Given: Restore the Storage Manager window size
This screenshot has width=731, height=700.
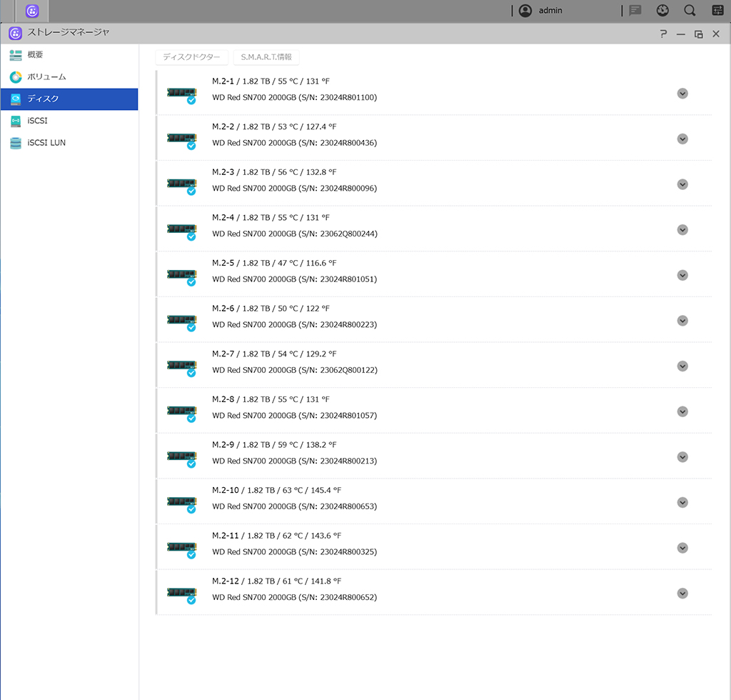Looking at the screenshot, I should coord(698,34).
